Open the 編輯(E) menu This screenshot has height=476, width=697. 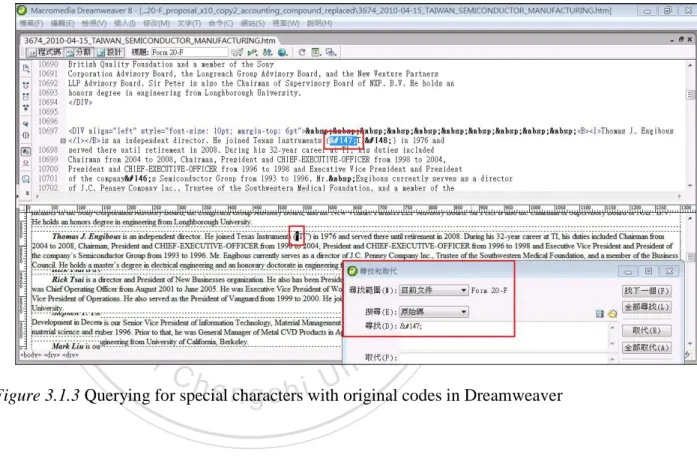(x=62, y=23)
